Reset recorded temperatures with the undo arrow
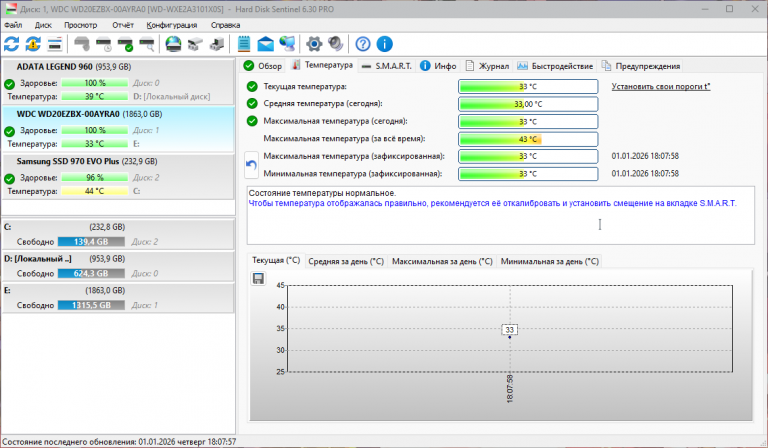This screenshot has width=768, height=448. [251, 165]
